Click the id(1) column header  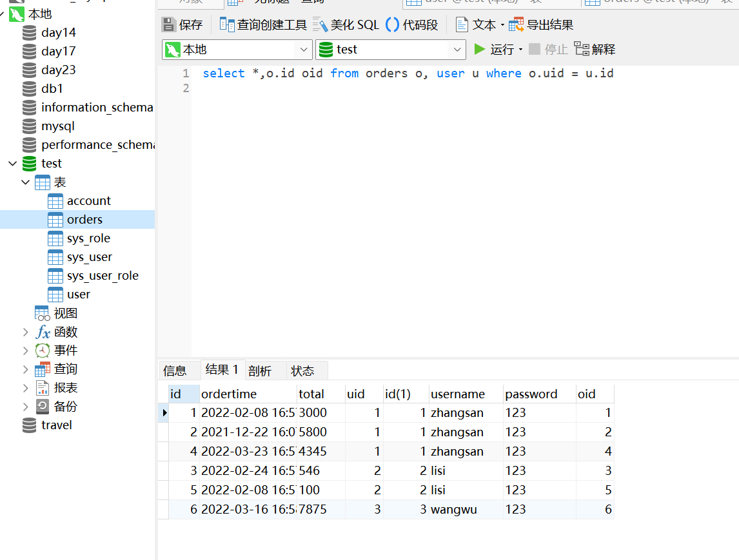[x=406, y=394]
